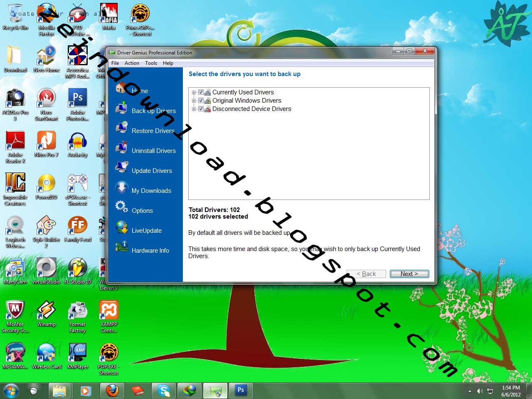This screenshot has width=532, height=399.
Task: Open the Tools menu
Action: coord(151,63)
